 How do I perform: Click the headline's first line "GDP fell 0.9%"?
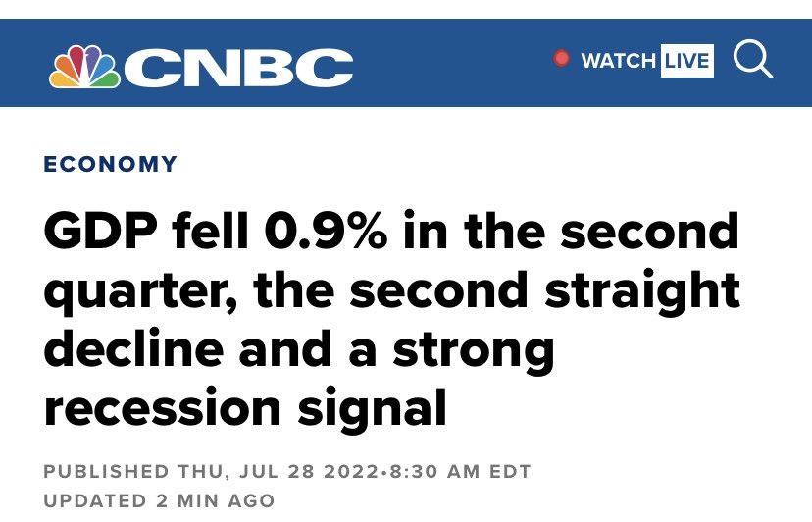216,232
